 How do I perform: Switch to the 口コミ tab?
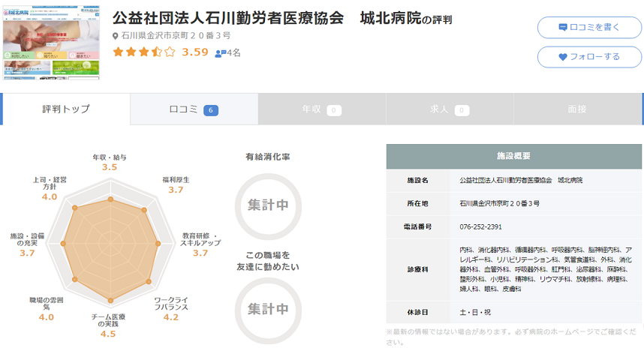point(194,109)
